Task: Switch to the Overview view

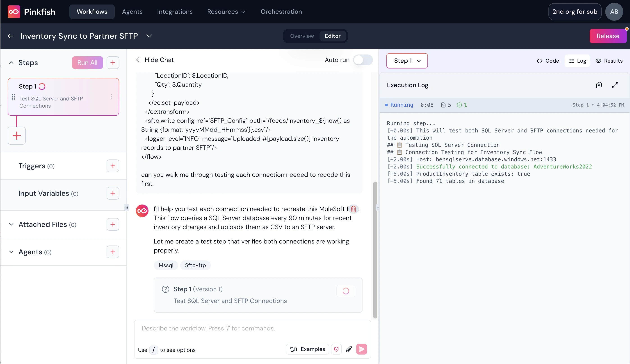Action: tap(302, 36)
